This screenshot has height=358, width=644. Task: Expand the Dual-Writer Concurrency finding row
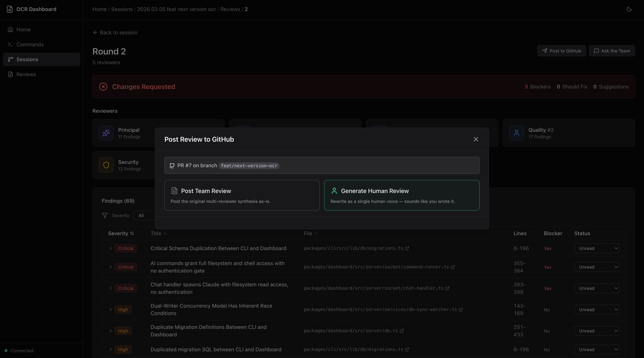pyautogui.click(x=111, y=309)
